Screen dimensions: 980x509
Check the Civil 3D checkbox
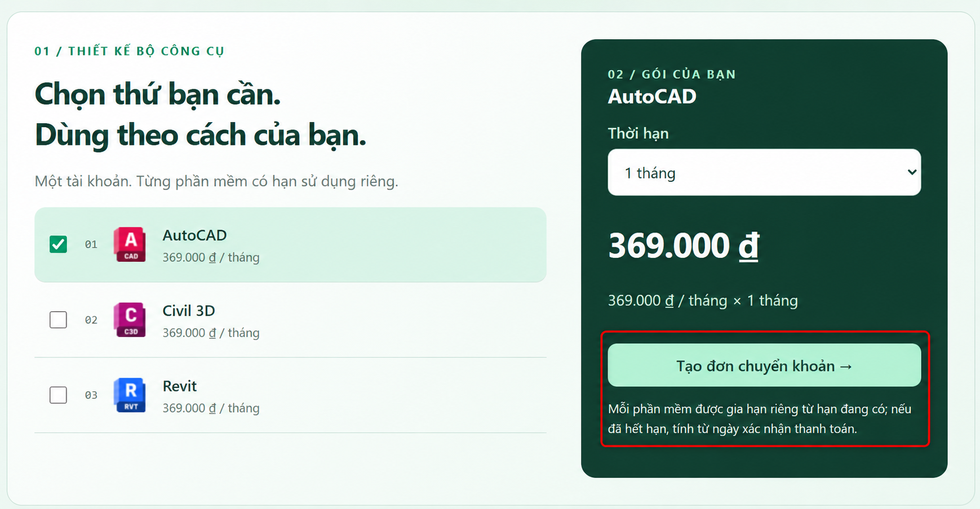click(x=58, y=320)
